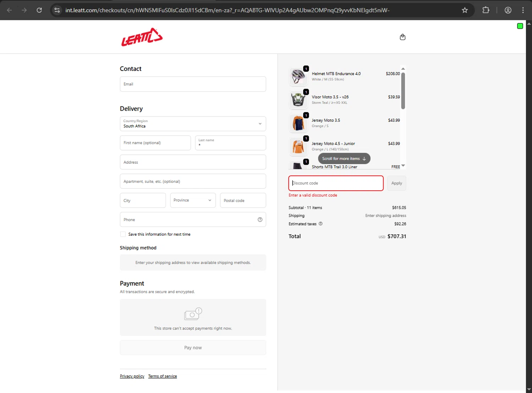Viewport: 532px width, 393px height.
Task: Click the estimated taxes info icon
Action: [x=321, y=224]
